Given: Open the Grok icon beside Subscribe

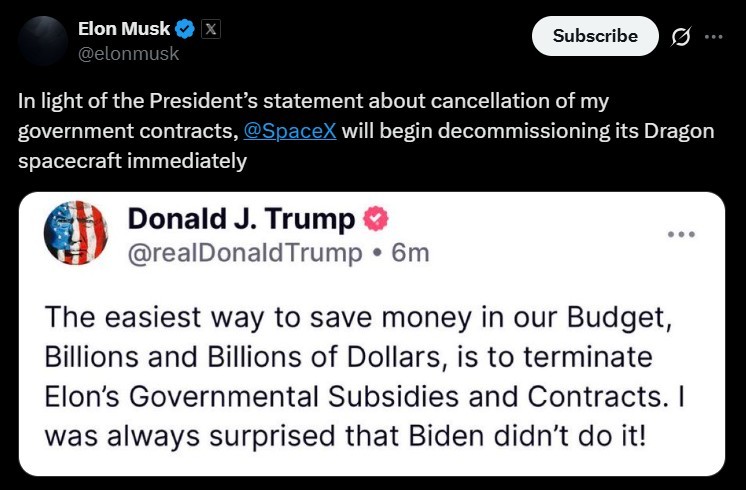Looking at the screenshot, I should point(681,36).
